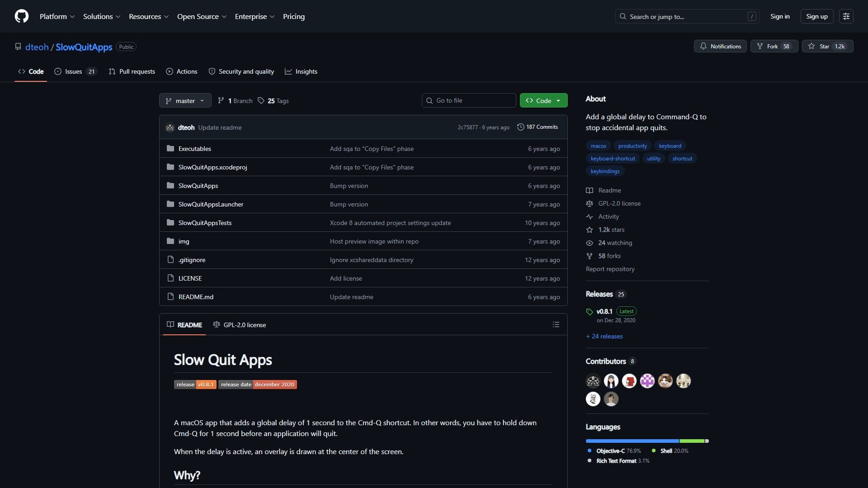
Task: Open the global navigation menu icon at top right
Action: pos(846,16)
